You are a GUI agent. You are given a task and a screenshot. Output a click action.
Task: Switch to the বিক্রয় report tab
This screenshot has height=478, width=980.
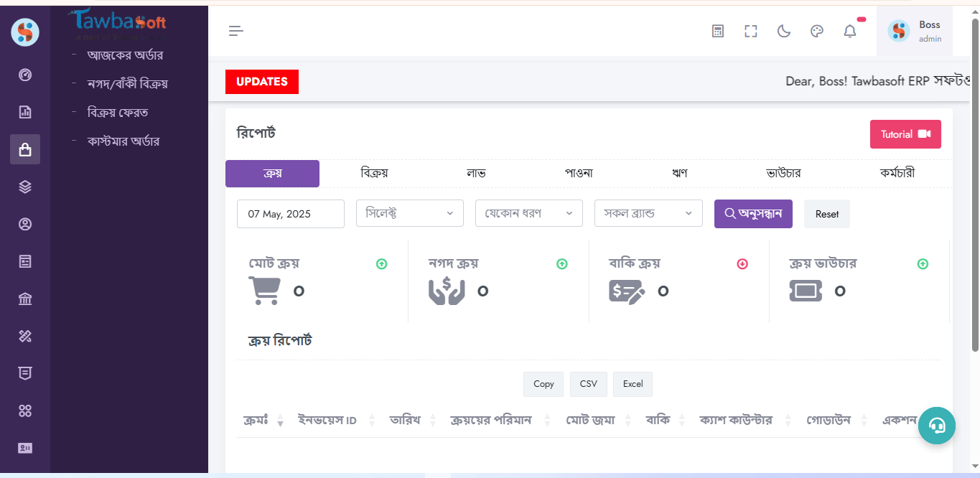[x=374, y=173]
